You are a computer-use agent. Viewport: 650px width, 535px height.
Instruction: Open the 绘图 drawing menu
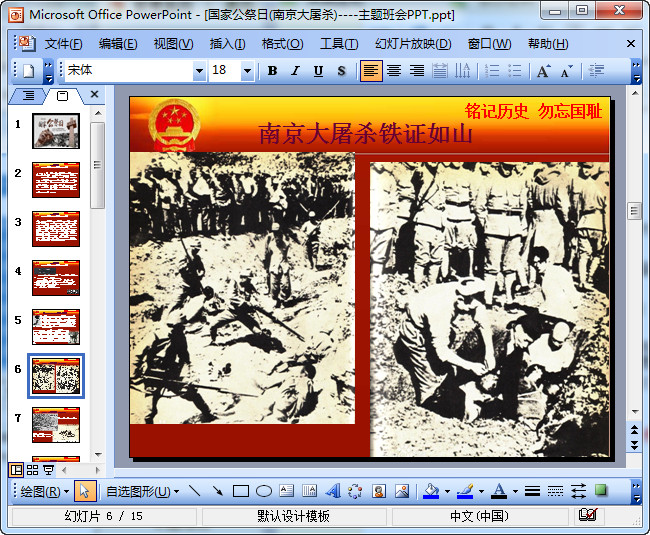pos(44,491)
